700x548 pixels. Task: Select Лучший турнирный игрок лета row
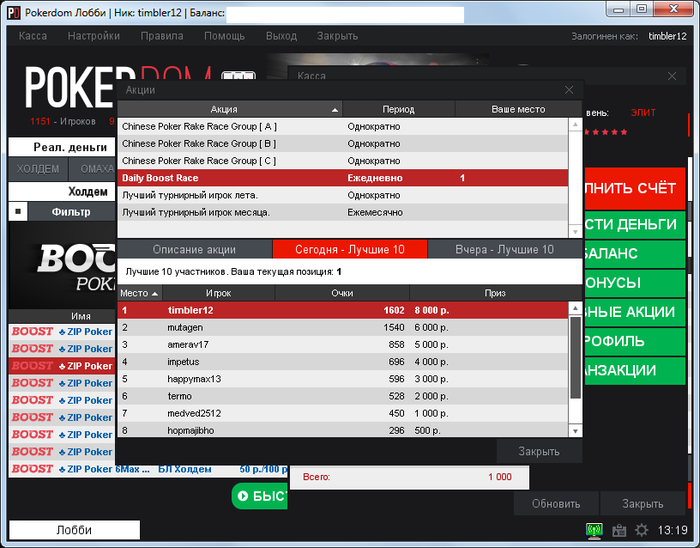click(x=343, y=195)
